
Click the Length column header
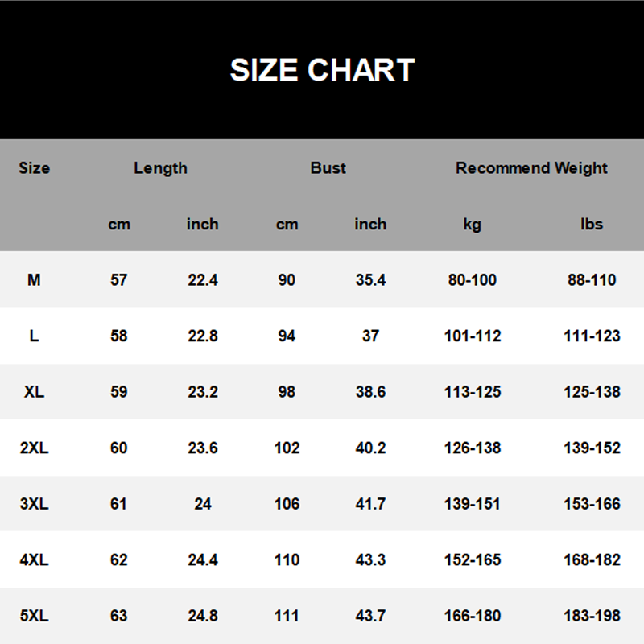pyautogui.click(x=160, y=168)
